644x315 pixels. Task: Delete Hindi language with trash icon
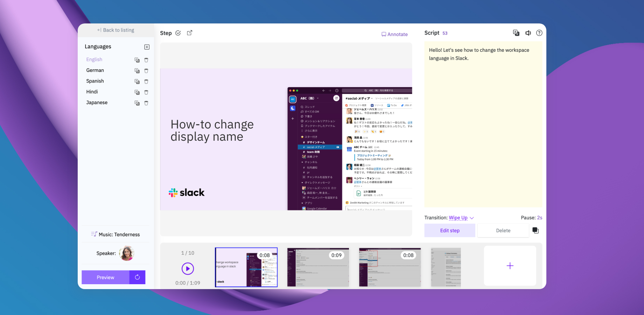point(146,92)
